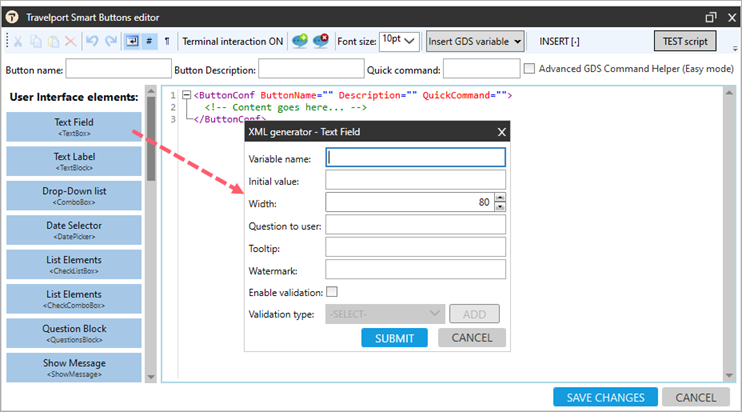
Task: Click the Cut scissors icon
Action: [18, 41]
